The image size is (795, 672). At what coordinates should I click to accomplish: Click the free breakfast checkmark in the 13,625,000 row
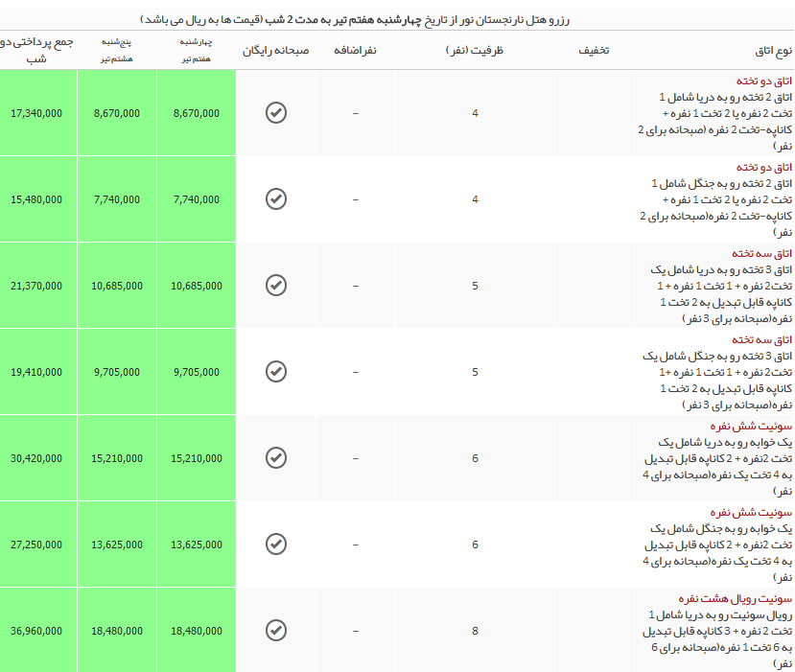[x=276, y=544]
